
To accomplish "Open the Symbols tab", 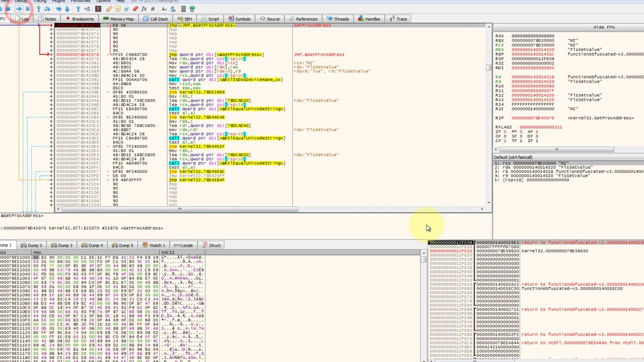I will pyautogui.click(x=239, y=19).
